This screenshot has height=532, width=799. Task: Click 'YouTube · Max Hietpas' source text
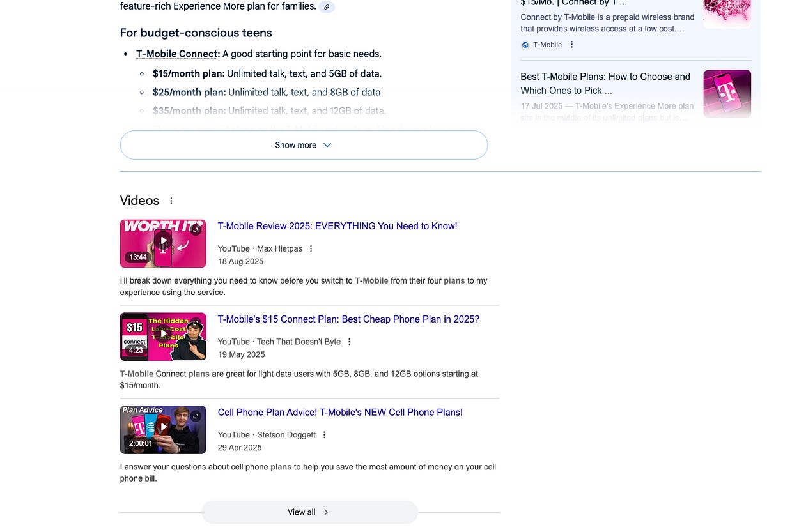[260, 248]
